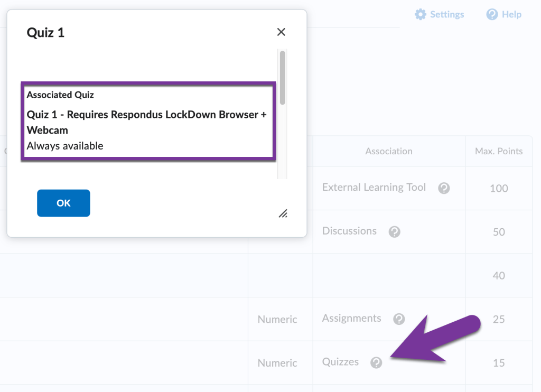Click the dialog resize handle

pos(283,213)
